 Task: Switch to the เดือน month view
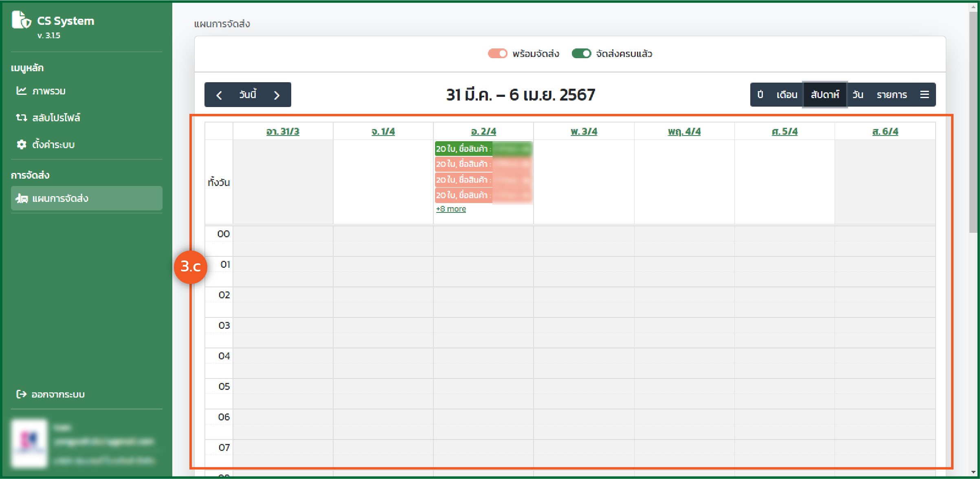[x=787, y=95]
